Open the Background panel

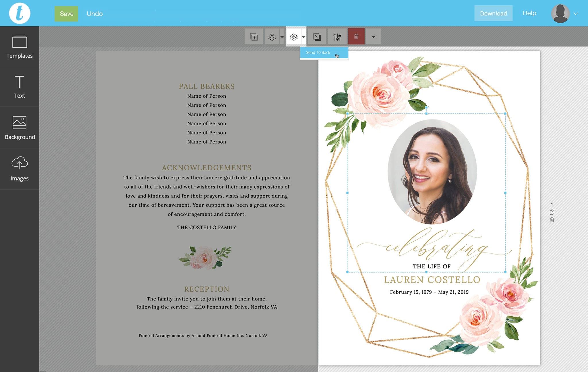point(20,128)
